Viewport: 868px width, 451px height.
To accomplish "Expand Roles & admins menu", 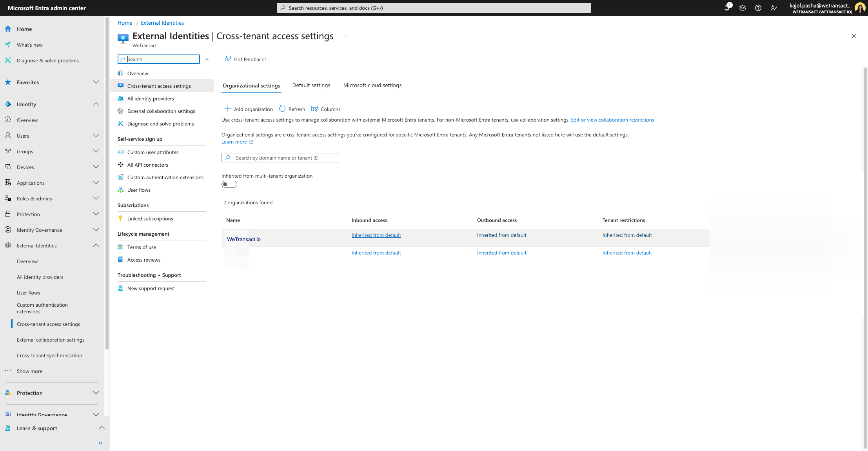I will pyautogui.click(x=96, y=198).
